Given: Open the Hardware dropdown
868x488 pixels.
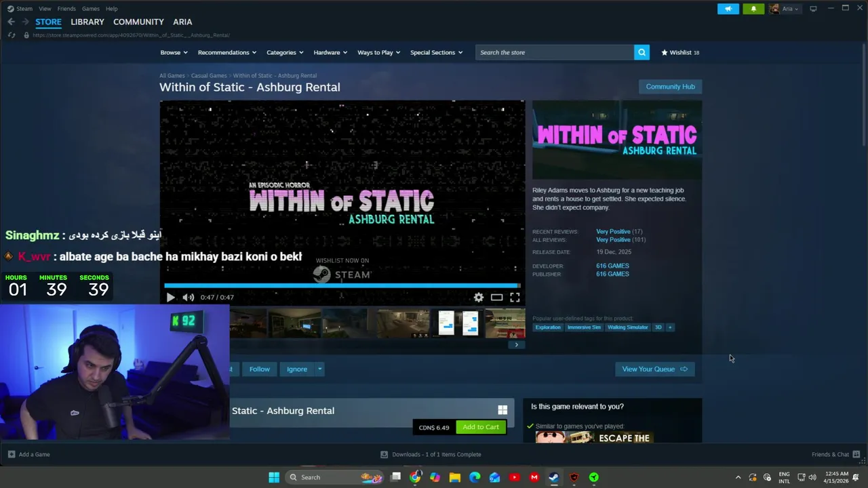Looking at the screenshot, I should 330,52.
